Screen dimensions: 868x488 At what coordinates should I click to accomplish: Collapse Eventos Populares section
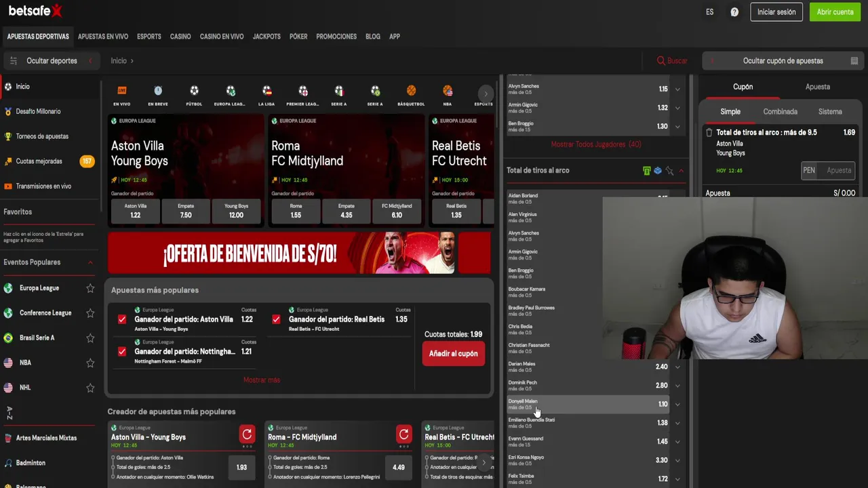pos(90,262)
